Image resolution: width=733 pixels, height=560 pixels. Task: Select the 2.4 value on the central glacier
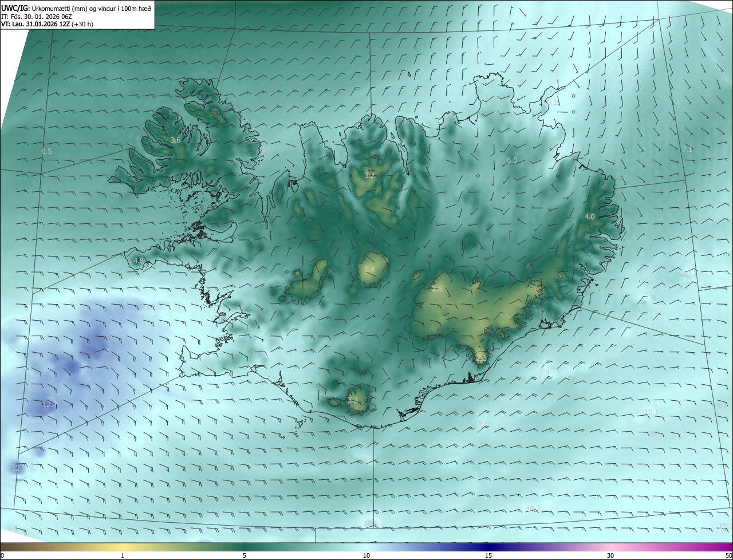(369, 270)
